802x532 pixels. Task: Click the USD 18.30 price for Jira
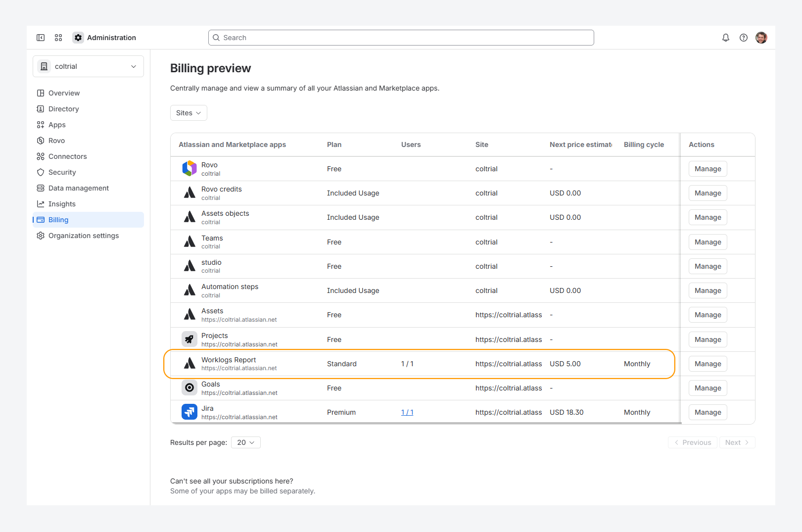click(x=566, y=412)
